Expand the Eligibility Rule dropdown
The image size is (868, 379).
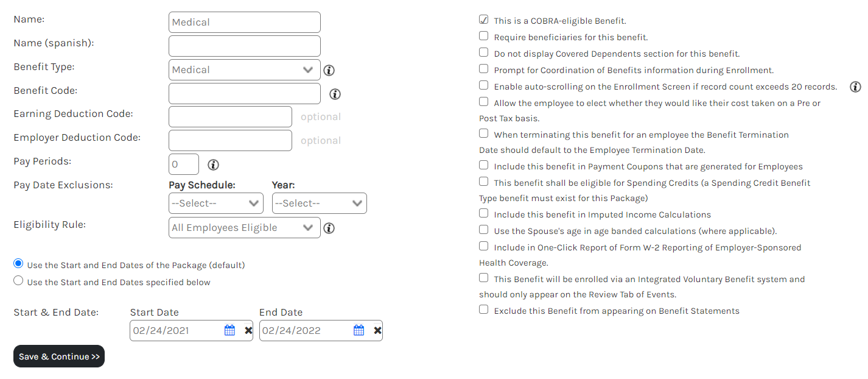(244, 227)
